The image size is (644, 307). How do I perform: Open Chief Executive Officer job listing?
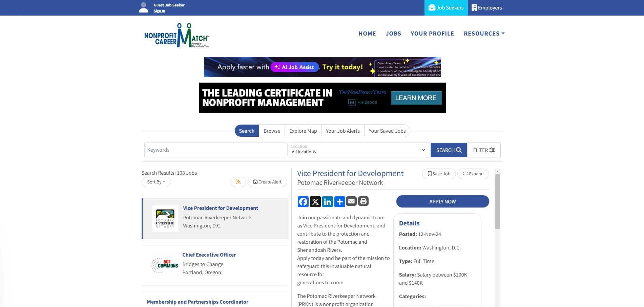(209, 255)
